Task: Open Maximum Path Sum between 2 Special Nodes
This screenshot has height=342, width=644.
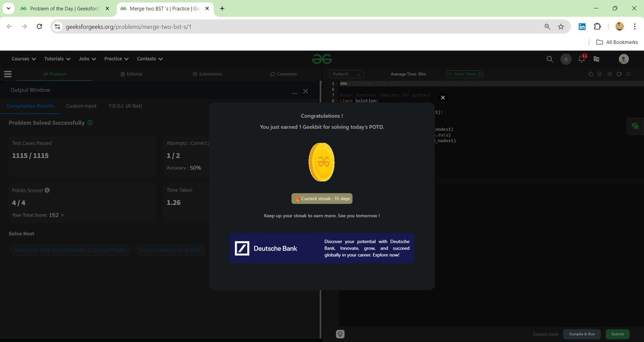Action: click(x=70, y=250)
